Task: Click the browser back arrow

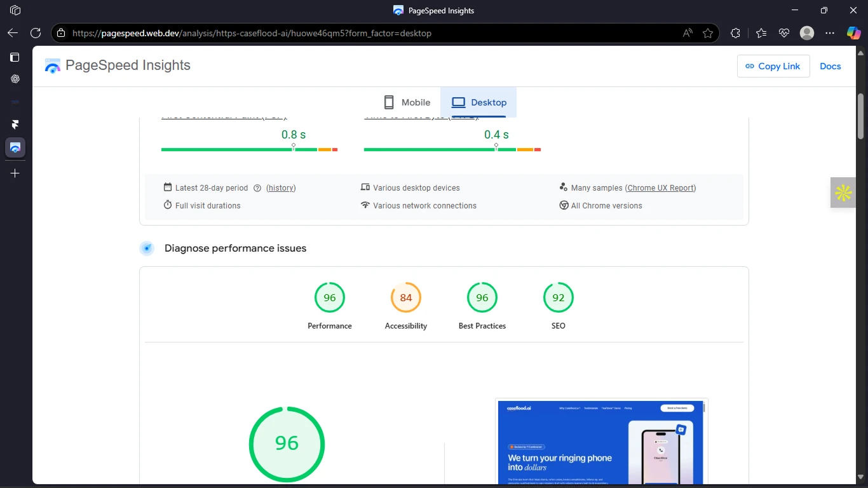Action: click(x=13, y=33)
